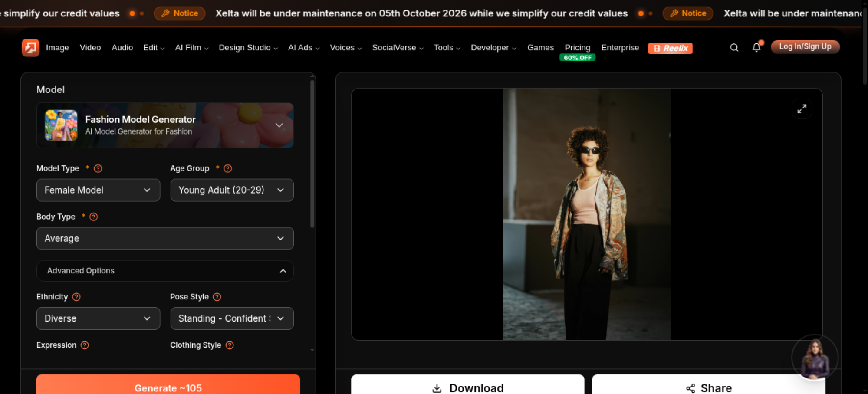Expand the AI Film menu
The image size is (868, 394).
click(x=192, y=48)
